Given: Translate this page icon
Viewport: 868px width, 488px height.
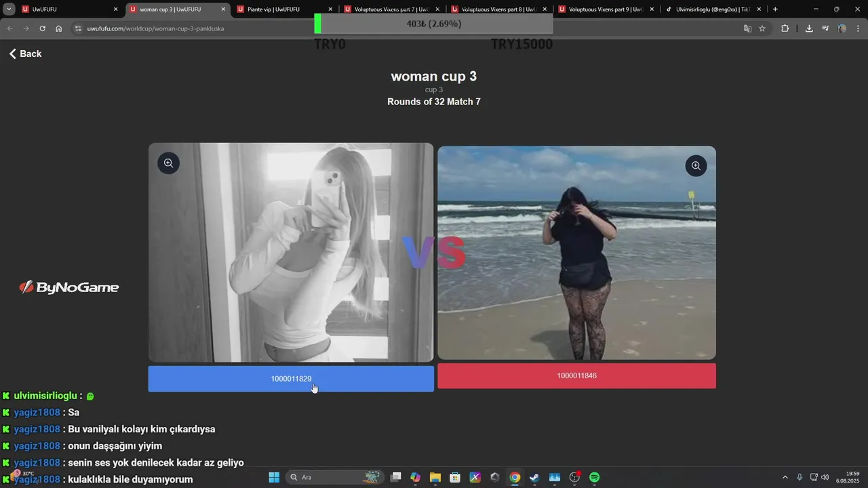Looking at the screenshot, I should 747,28.
